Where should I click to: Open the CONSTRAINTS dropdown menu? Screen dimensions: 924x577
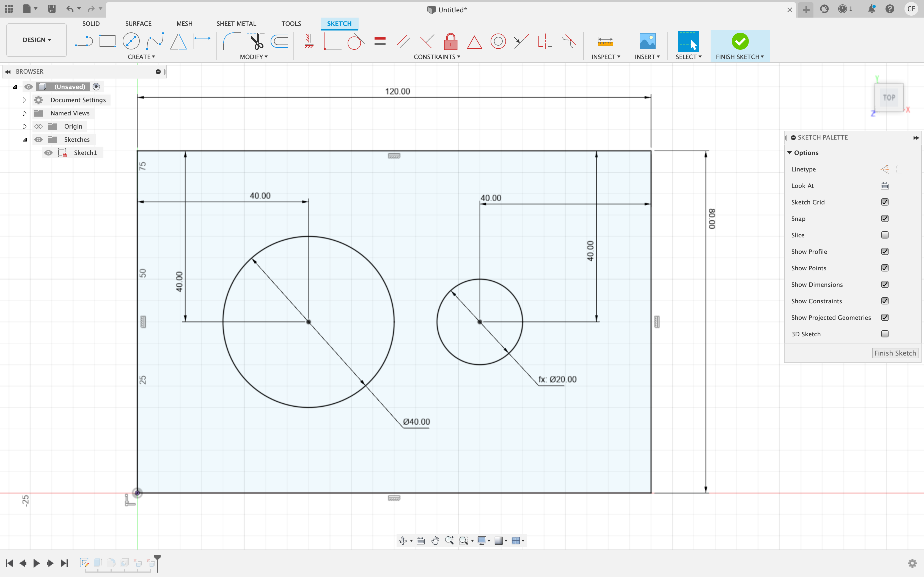(437, 57)
